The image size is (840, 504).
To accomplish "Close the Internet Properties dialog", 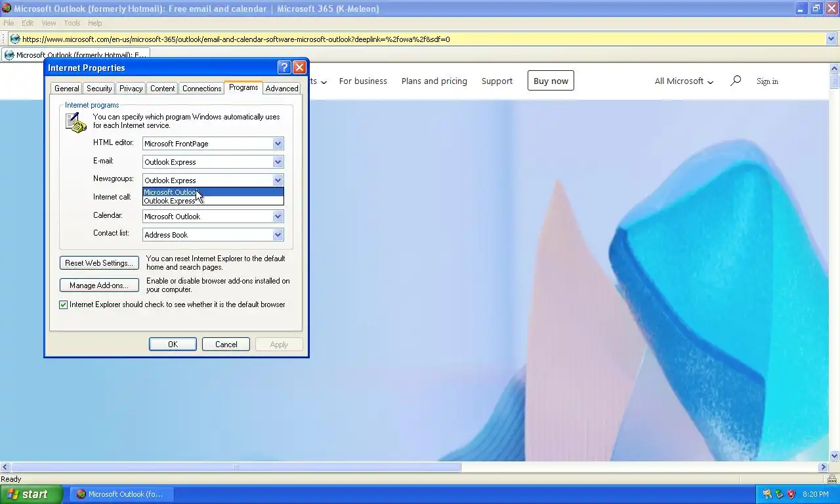I will pyautogui.click(x=299, y=68).
